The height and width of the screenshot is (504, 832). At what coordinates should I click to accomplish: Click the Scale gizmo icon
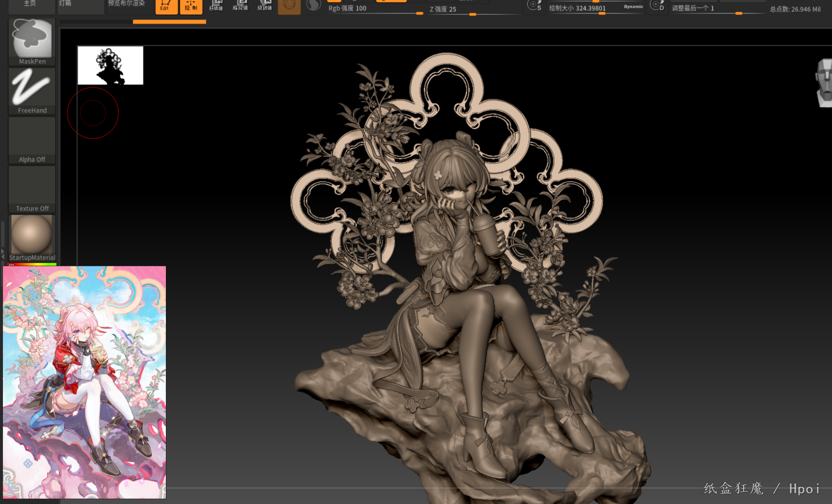click(240, 6)
